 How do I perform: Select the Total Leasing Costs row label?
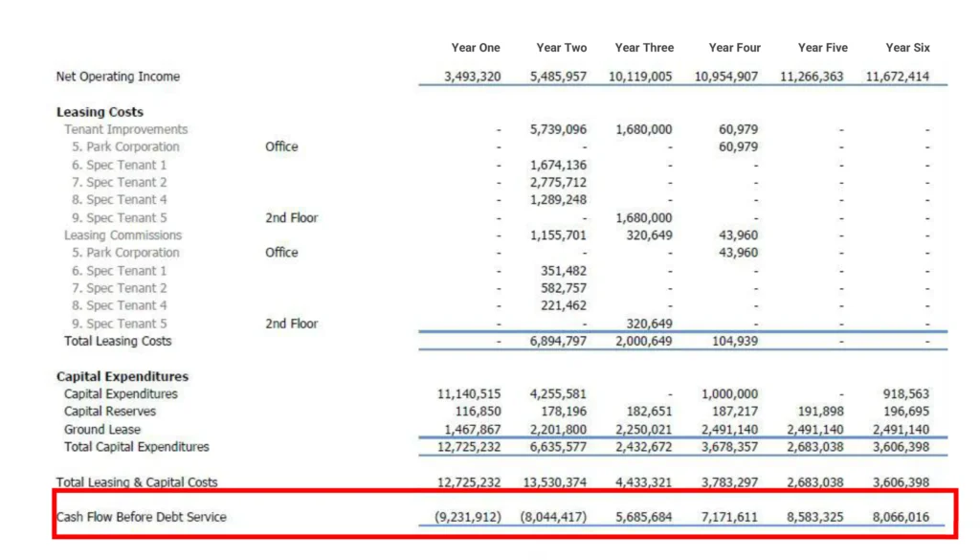click(118, 341)
